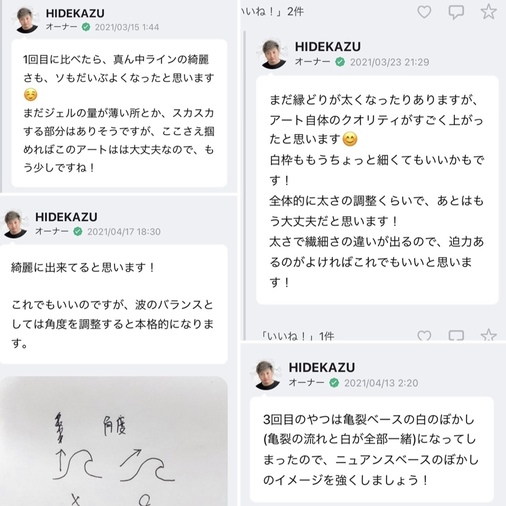Tap verified badge next to 2021/03/23 21:29

pyautogui.click(x=340, y=62)
